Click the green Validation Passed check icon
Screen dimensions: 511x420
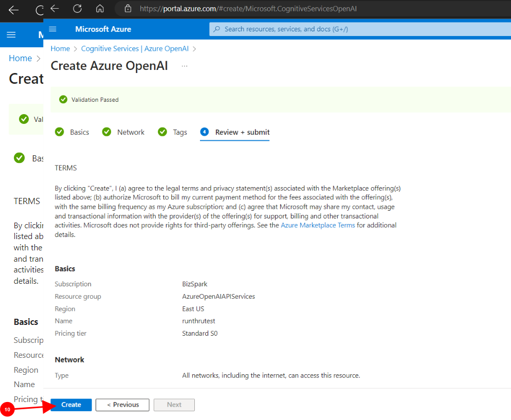63,100
